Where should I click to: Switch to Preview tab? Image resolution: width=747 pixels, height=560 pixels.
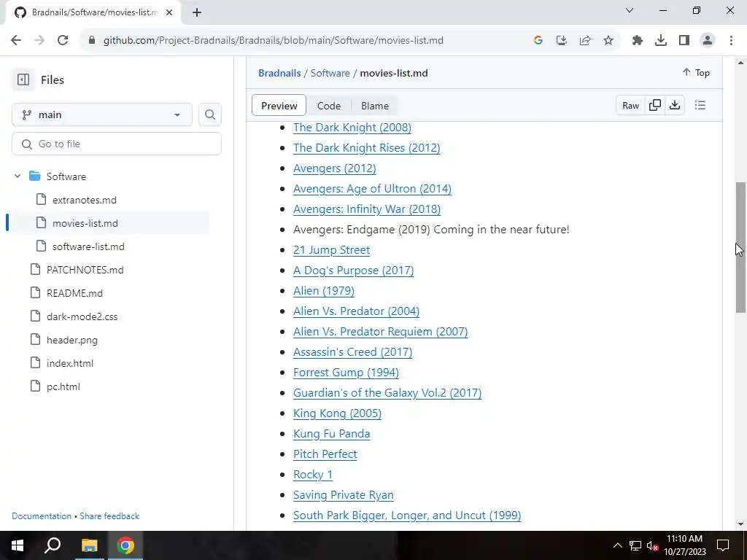[279, 106]
